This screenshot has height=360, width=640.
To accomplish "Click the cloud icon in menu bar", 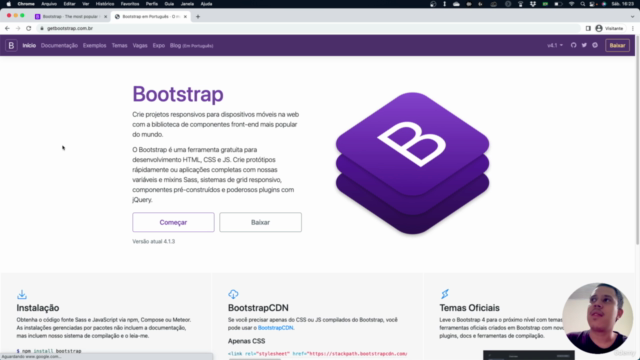I will click(456, 4).
